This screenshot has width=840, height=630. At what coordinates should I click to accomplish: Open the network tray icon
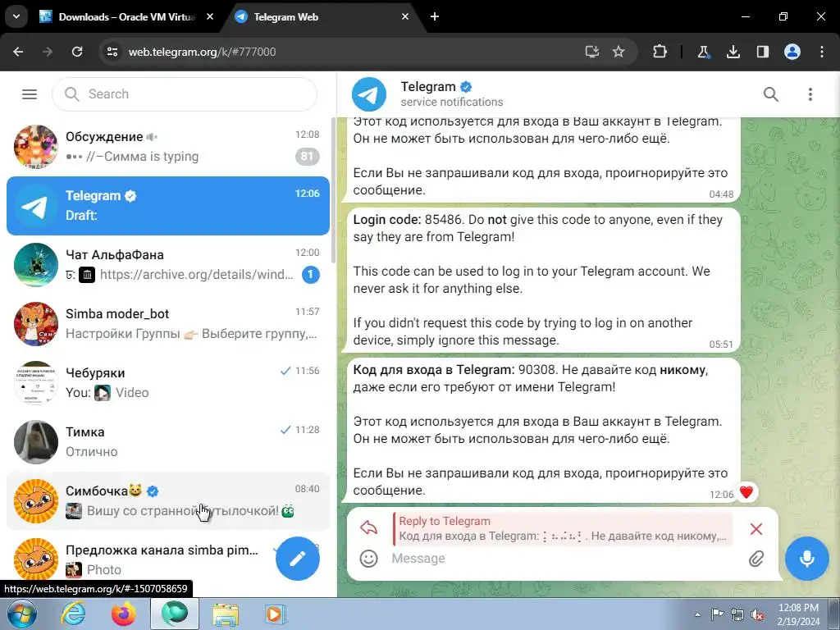pos(737,614)
